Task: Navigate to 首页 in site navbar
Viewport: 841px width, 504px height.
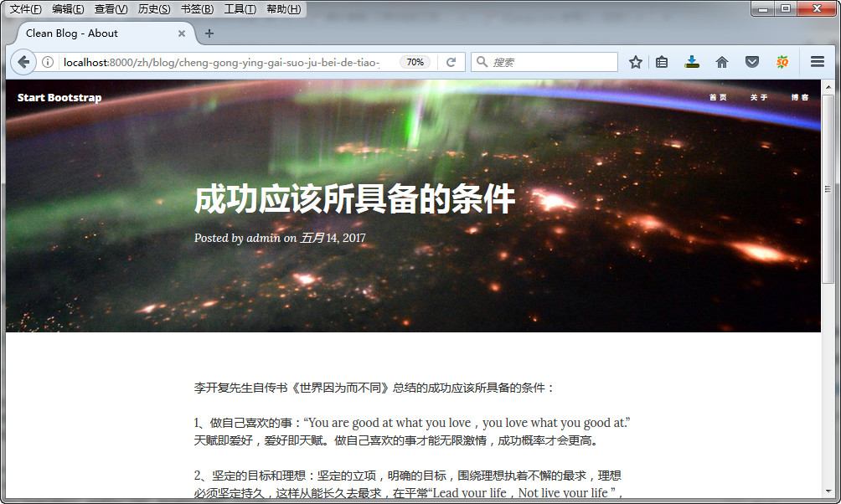Action: (x=718, y=97)
